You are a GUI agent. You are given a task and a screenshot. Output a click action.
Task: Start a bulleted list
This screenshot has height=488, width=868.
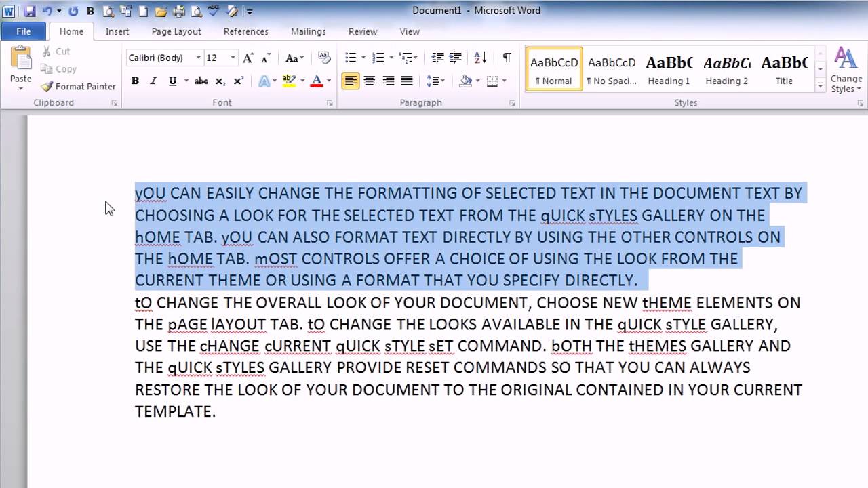click(x=351, y=58)
